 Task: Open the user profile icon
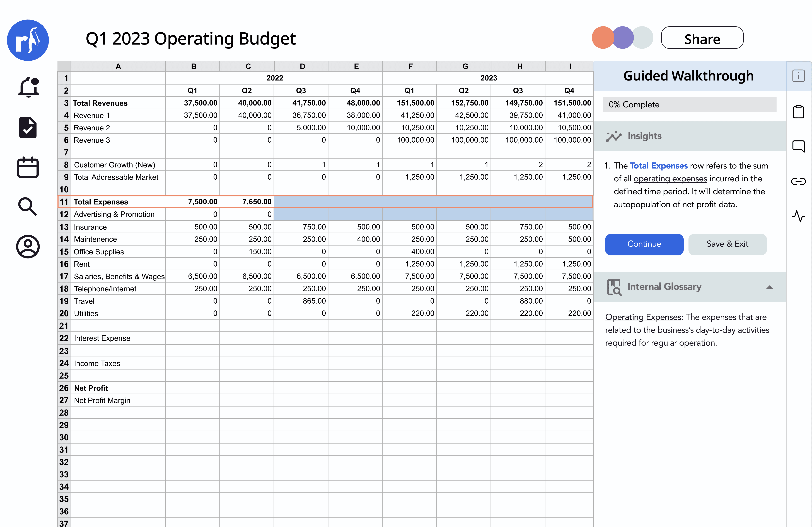pyautogui.click(x=28, y=246)
